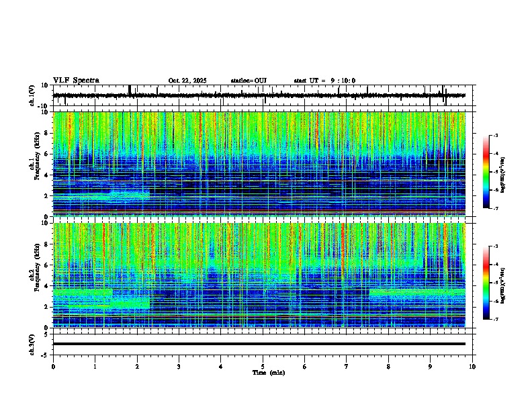Click the "station=OUI" header label
Viewport: 532px width, 411px height.
point(249,81)
